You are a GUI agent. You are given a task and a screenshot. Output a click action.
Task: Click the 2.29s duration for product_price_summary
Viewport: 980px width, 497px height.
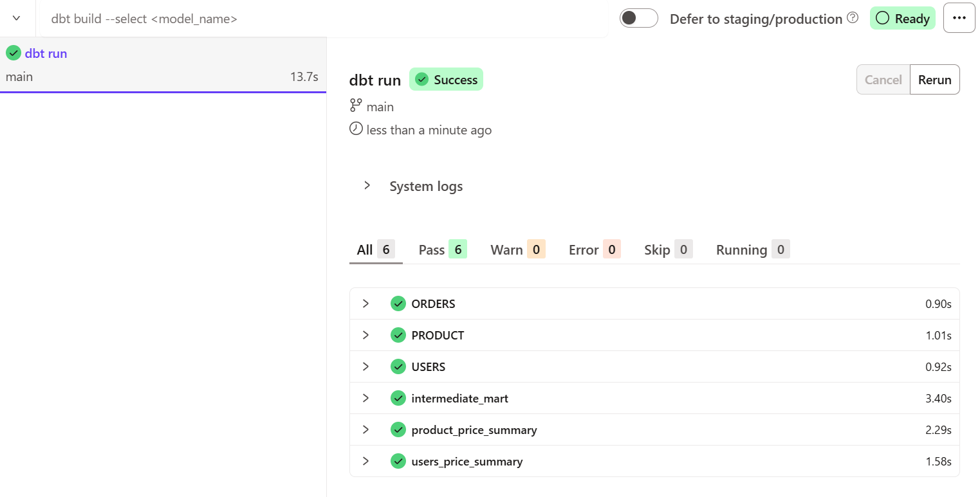pyautogui.click(x=938, y=429)
